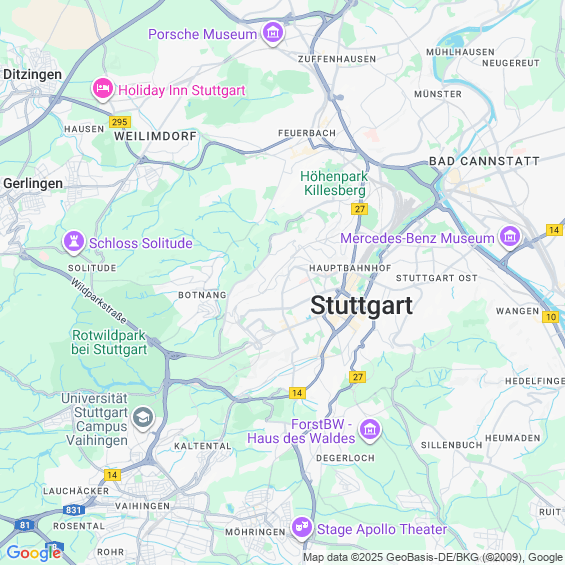The image size is (565, 565).
Task: Select the Höhenpark Killesberg park label
Action: click(x=334, y=183)
